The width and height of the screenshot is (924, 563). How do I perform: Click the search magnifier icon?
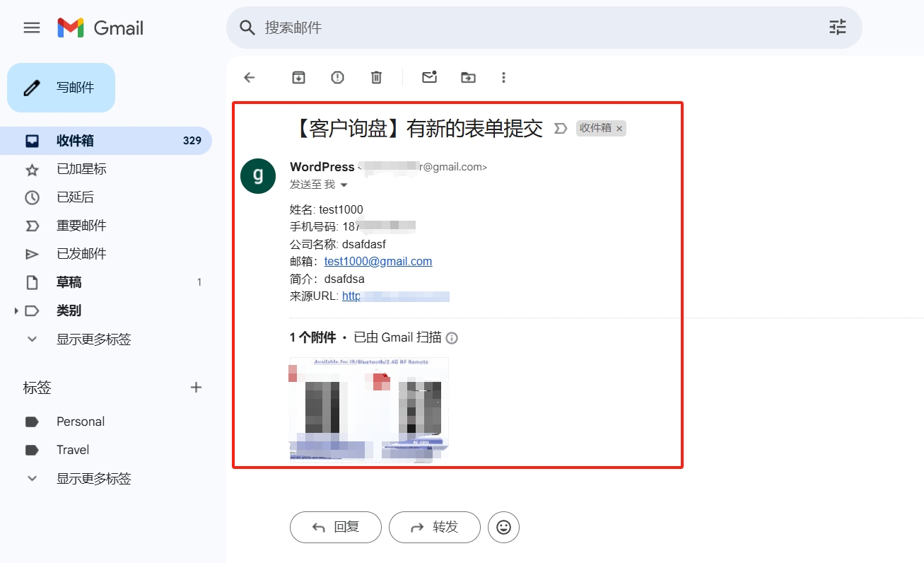point(247,28)
